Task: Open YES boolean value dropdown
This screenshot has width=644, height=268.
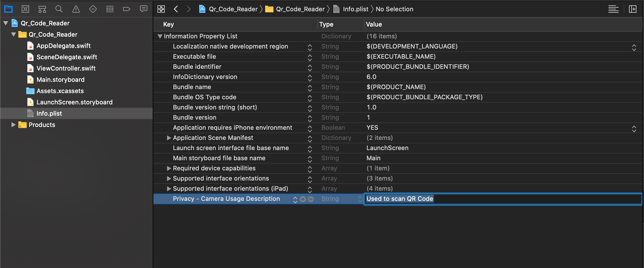Action: [x=634, y=128]
